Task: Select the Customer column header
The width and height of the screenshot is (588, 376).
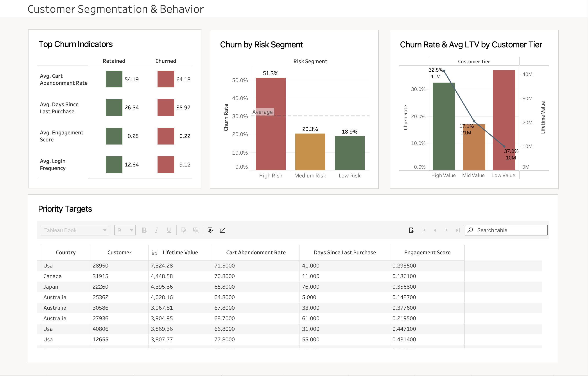Action: pos(119,252)
